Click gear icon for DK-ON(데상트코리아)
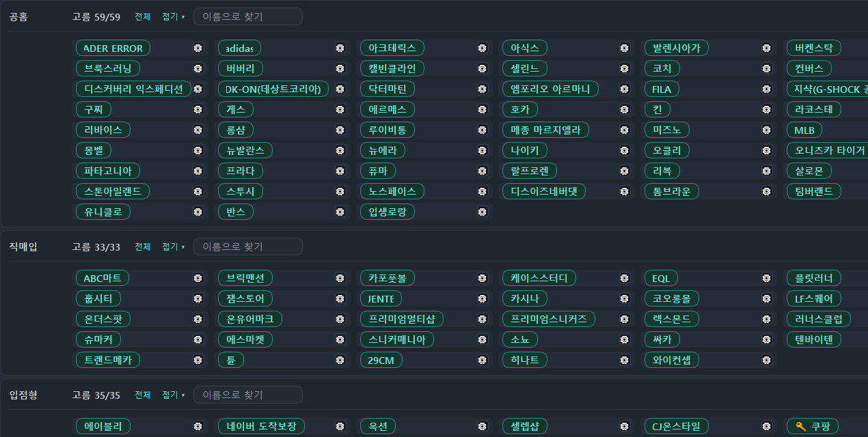 point(340,89)
